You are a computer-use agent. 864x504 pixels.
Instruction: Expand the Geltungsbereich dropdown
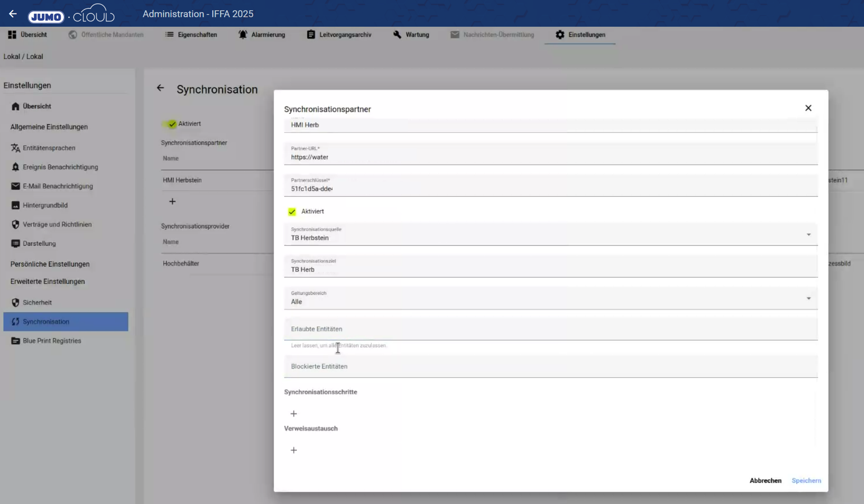(808, 299)
